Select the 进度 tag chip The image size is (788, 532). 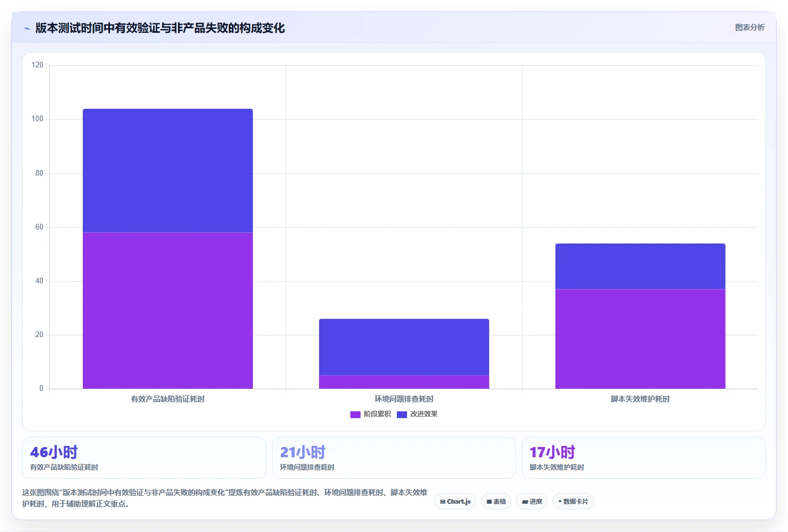pos(532,501)
